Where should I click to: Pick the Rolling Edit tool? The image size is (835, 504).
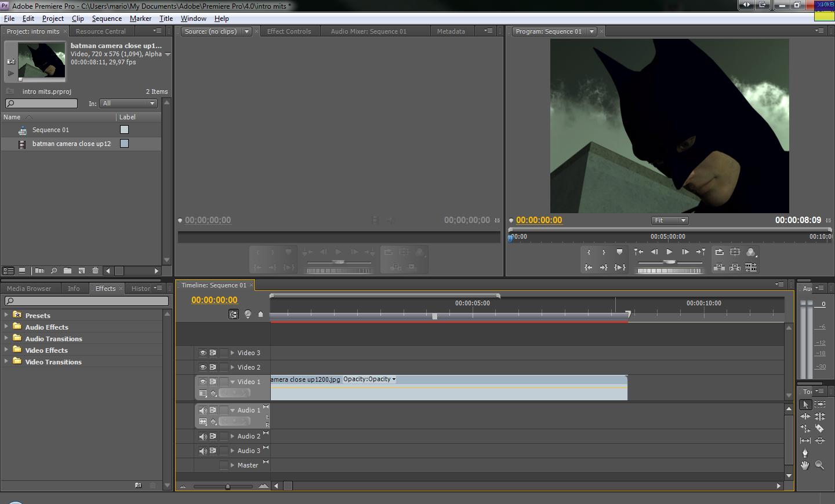coord(820,417)
